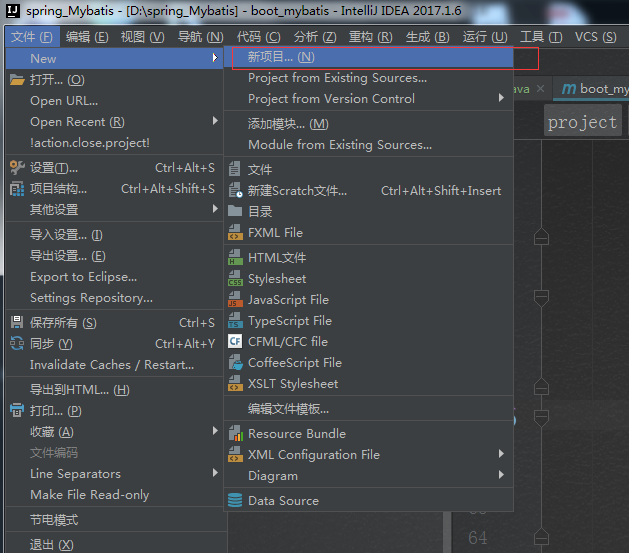
Task: Open the 运行 (U) menu
Action: click(x=485, y=37)
